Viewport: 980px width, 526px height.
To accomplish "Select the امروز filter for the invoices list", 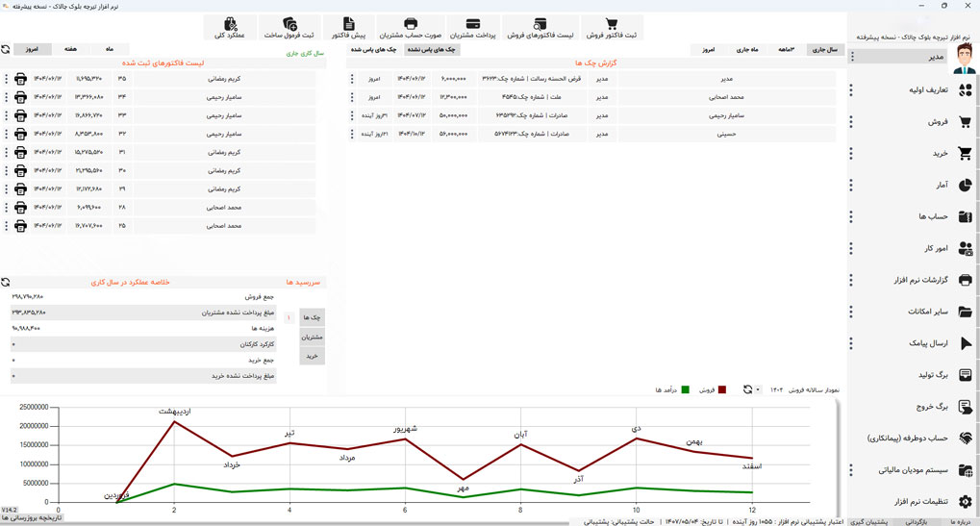I will coord(33,49).
